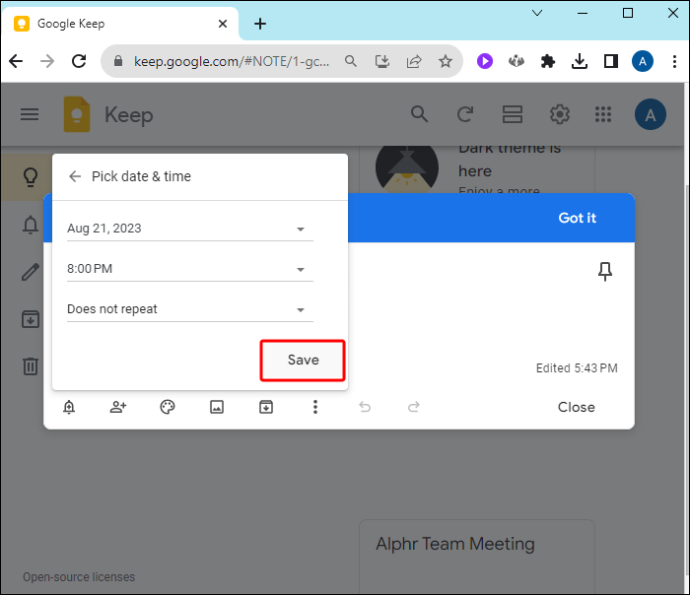Open Keep settings gear icon
The height and width of the screenshot is (595, 690).
[559, 114]
